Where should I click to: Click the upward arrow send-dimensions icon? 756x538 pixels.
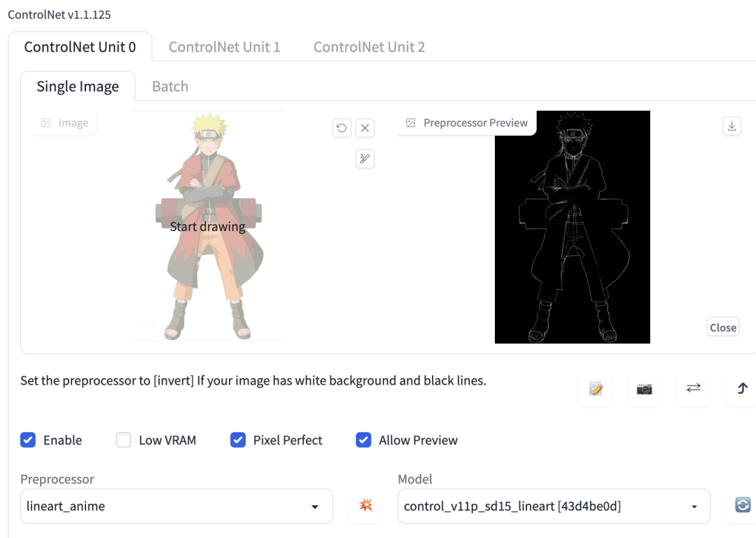742,388
